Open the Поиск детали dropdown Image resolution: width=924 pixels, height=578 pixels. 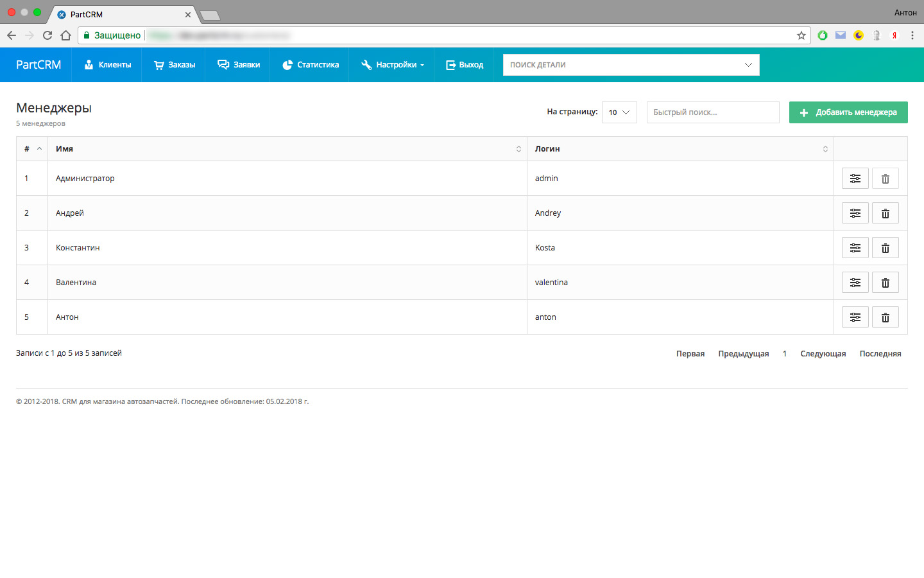pyautogui.click(x=630, y=65)
